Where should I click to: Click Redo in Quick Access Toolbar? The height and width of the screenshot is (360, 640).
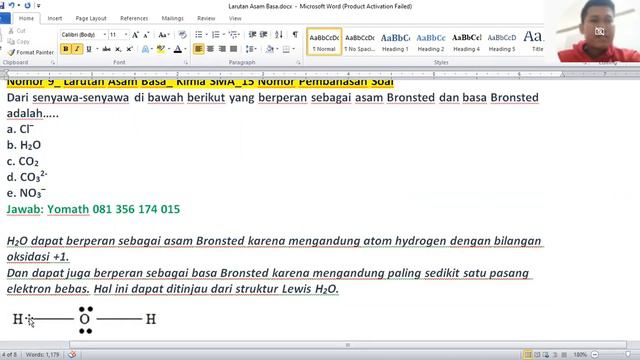pos(27,6)
